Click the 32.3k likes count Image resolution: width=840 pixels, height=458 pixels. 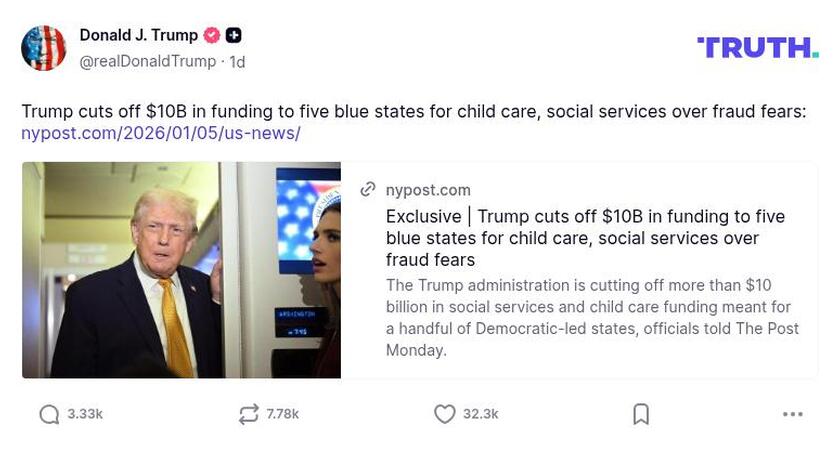(x=480, y=414)
